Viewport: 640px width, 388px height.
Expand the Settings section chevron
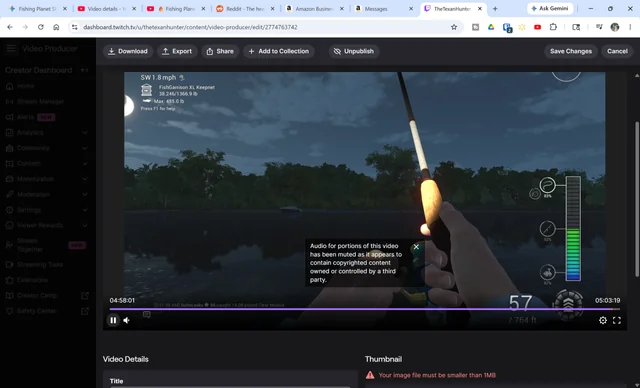(84, 210)
